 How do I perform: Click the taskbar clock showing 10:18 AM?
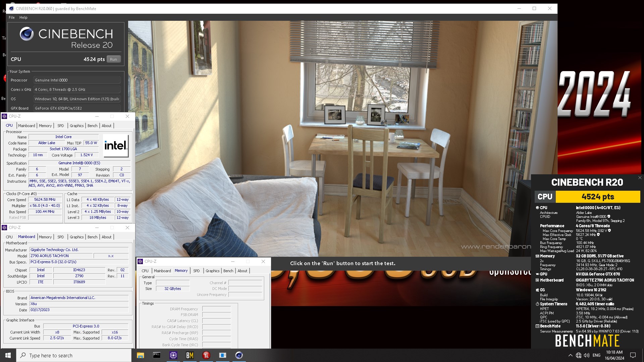(x=614, y=355)
